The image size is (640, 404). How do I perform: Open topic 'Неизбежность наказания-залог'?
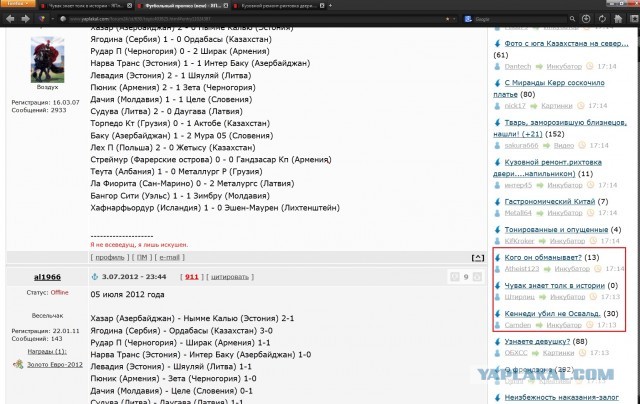point(562,397)
